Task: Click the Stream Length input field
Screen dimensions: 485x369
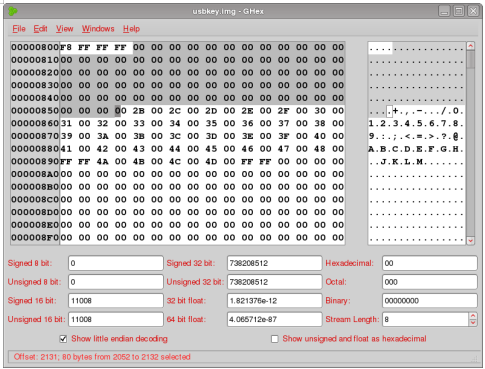Action: (x=426, y=320)
